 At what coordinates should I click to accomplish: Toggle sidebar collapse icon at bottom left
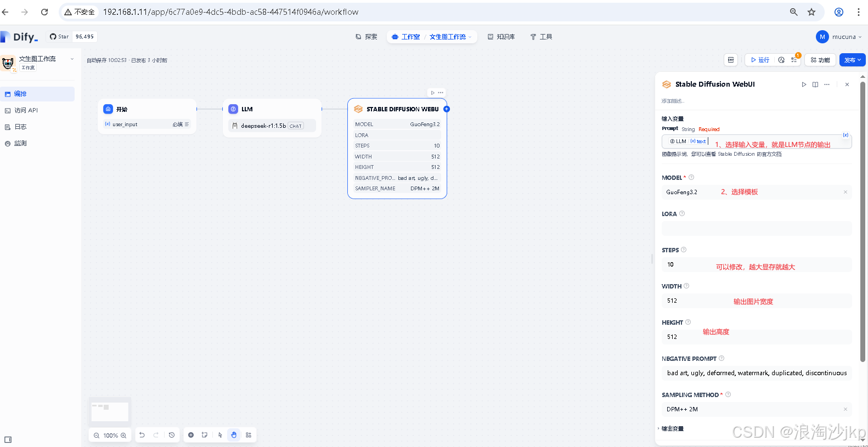coord(8,439)
